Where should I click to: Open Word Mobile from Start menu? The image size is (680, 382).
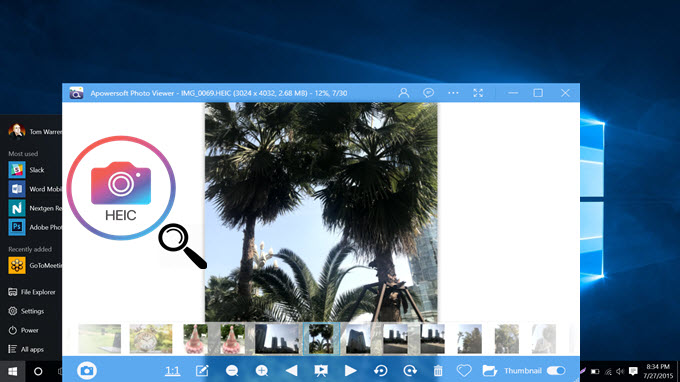tap(35, 189)
